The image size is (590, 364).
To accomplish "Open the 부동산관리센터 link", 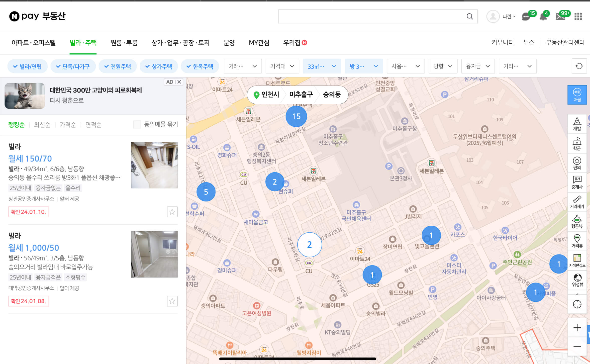I will click(565, 42).
